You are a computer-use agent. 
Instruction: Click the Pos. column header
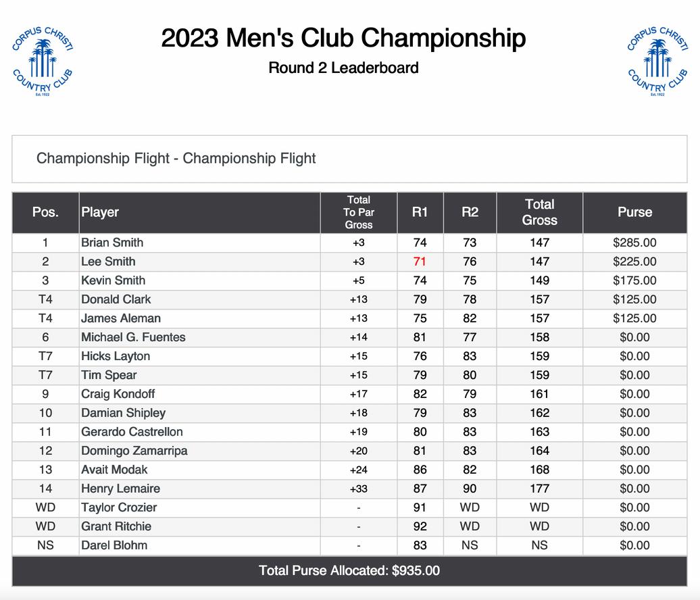pos(45,212)
